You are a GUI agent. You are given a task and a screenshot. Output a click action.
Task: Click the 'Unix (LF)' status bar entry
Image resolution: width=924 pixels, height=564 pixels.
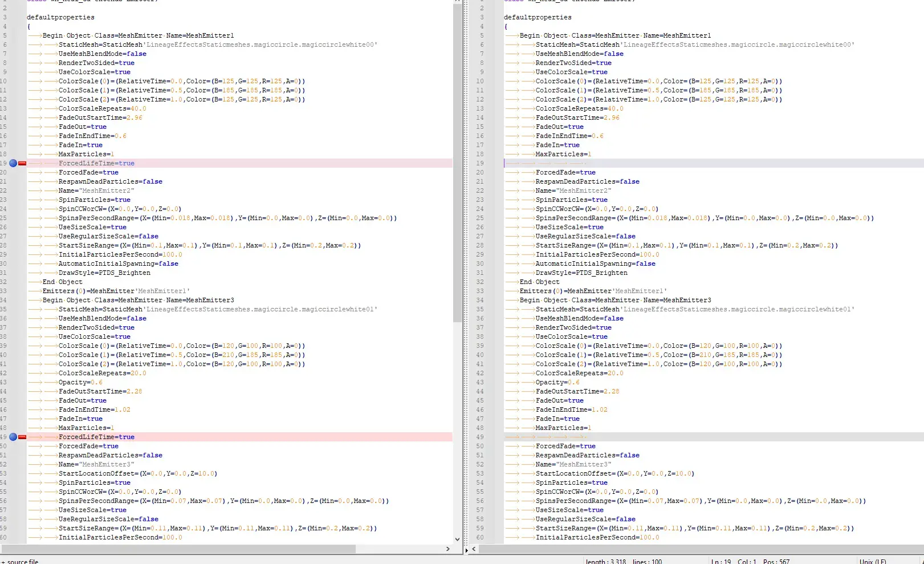tap(873, 562)
